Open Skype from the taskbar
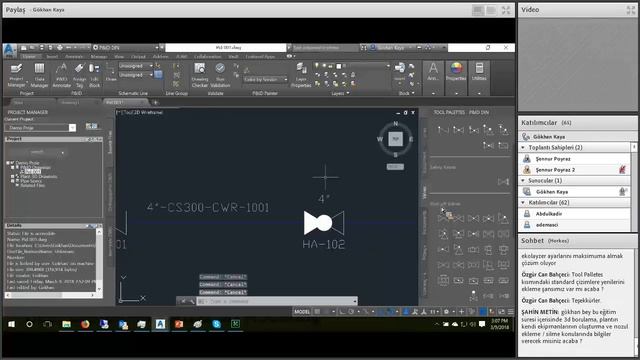 click(216, 324)
